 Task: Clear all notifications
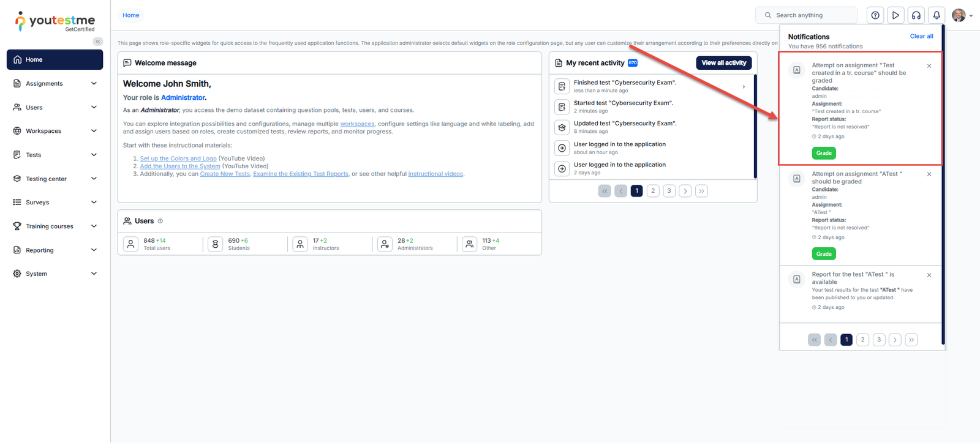pyautogui.click(x=921, y=37)
